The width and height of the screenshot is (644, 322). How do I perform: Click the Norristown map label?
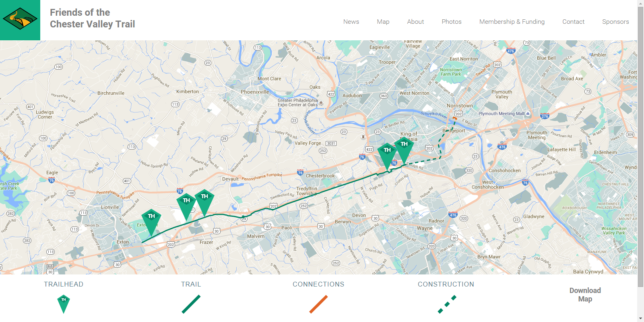click(460, 106)
